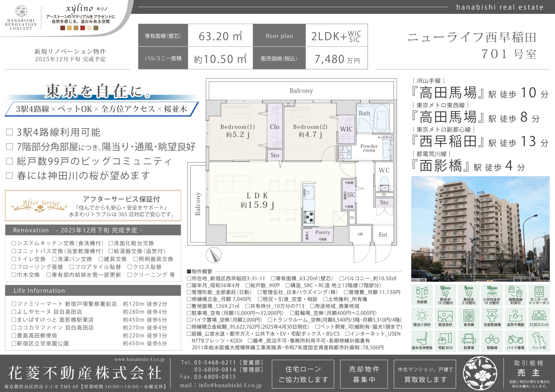Click the apartment building exterior photo

[480, 229]
